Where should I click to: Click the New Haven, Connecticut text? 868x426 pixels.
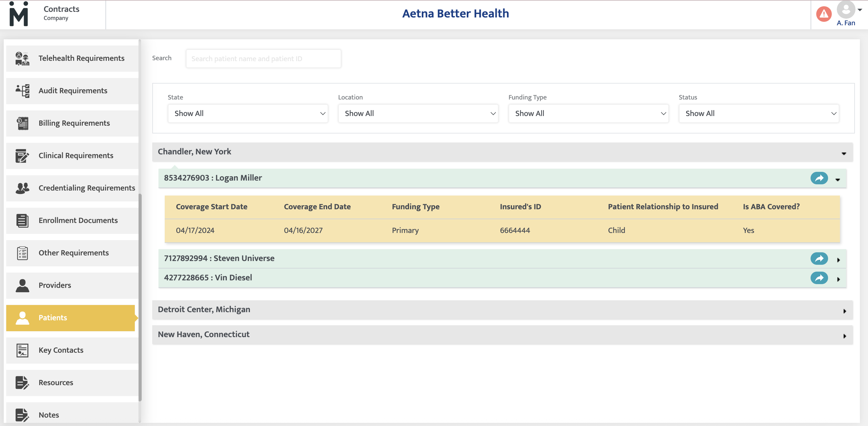coord(203,334)
